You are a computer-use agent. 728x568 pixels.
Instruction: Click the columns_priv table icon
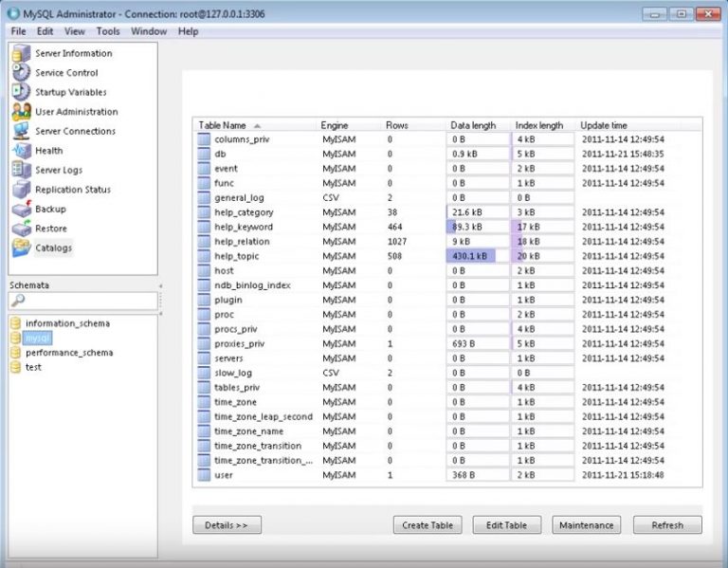pyautogui.click(x=204, y=139)
